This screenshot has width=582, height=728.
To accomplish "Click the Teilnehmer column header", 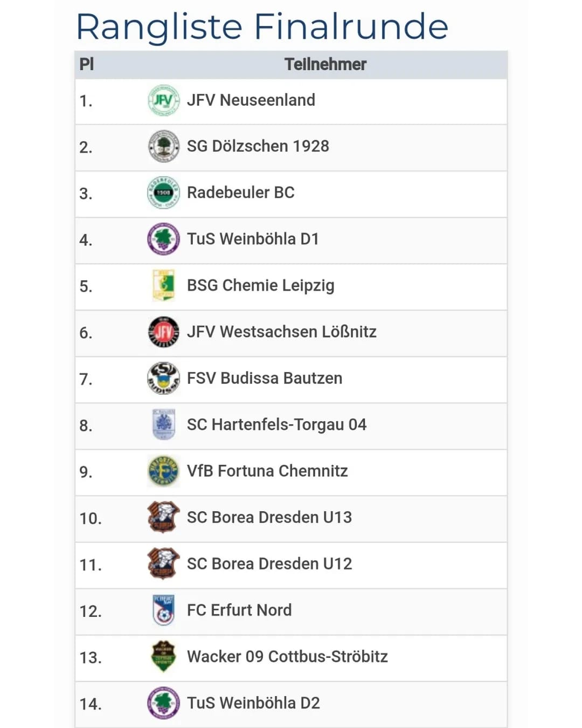I will [x=325, y=65].
